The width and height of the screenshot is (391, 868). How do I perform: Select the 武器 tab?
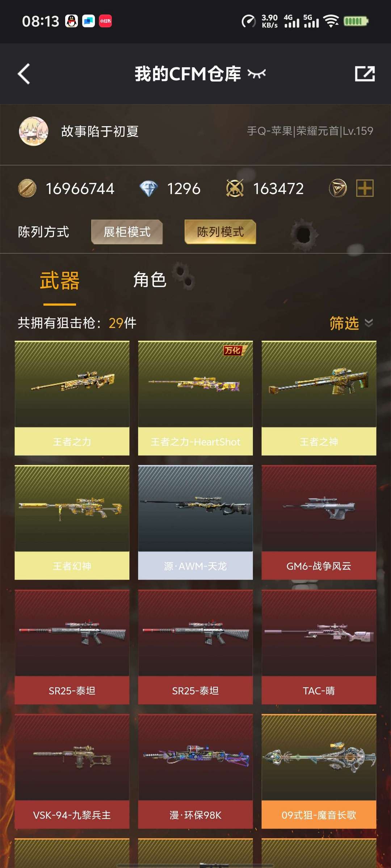coord(60,281)
